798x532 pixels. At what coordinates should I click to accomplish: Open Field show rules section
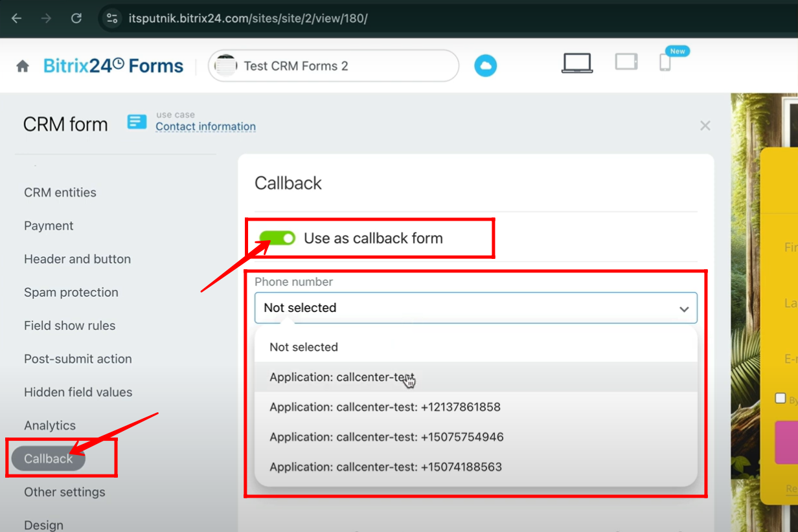tap(69, 326)
